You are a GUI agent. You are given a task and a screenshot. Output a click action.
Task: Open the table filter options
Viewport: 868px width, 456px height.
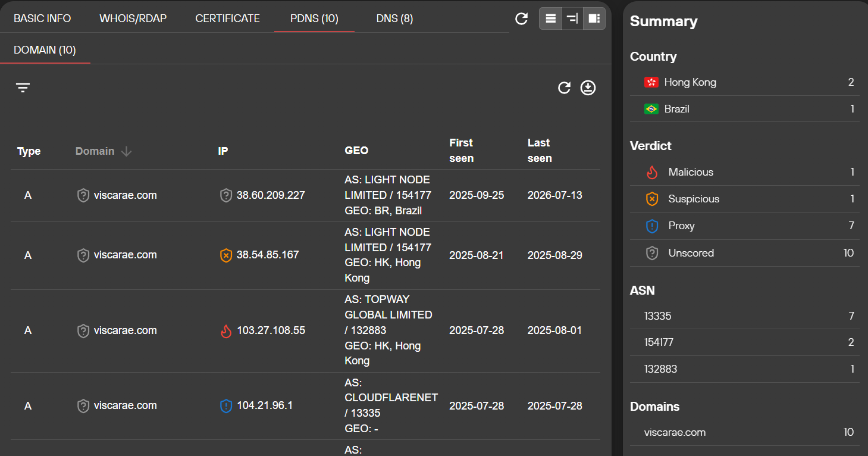click(23, 88)
